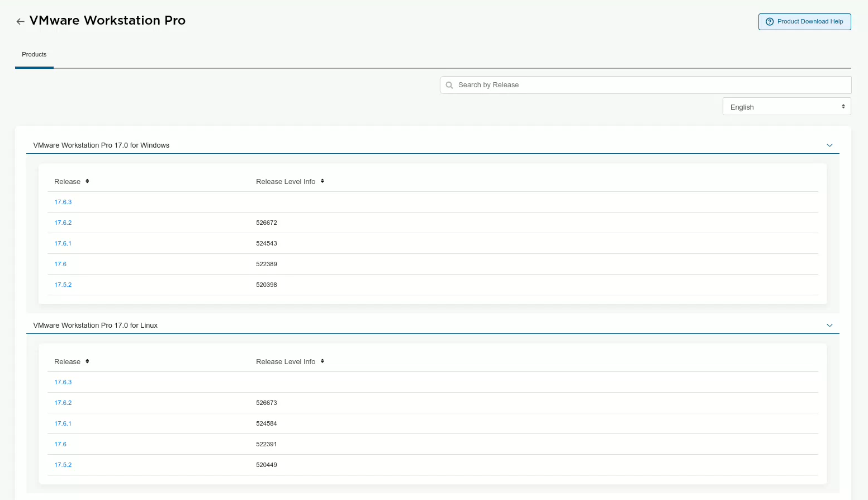Image resolution: width=868 pixels, height=500 pixels.
Task: Switch to the Products tab
Action: click(x=34, y=54)
